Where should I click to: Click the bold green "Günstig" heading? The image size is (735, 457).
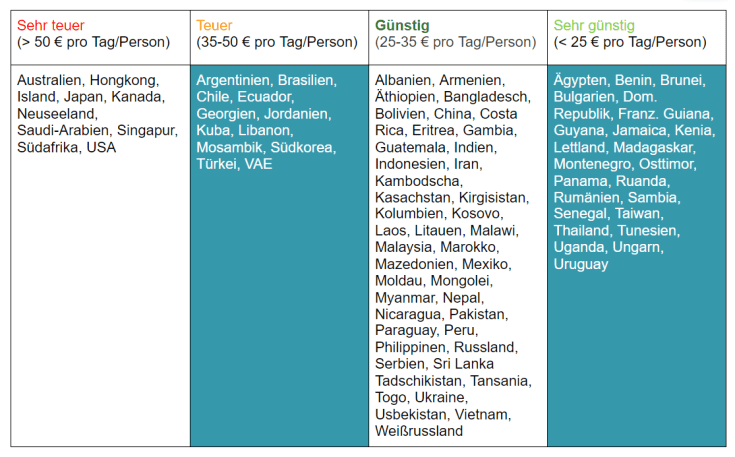pos(401,25)
